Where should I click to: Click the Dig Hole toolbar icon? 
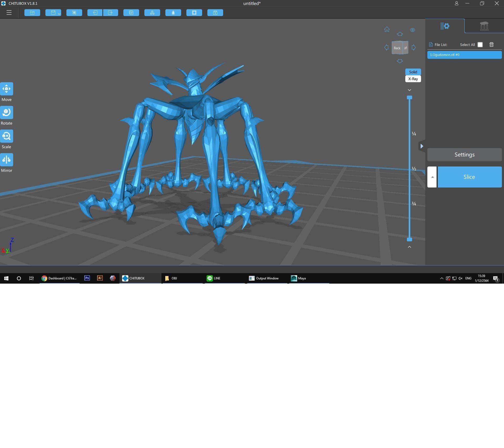tap(194, 13)
